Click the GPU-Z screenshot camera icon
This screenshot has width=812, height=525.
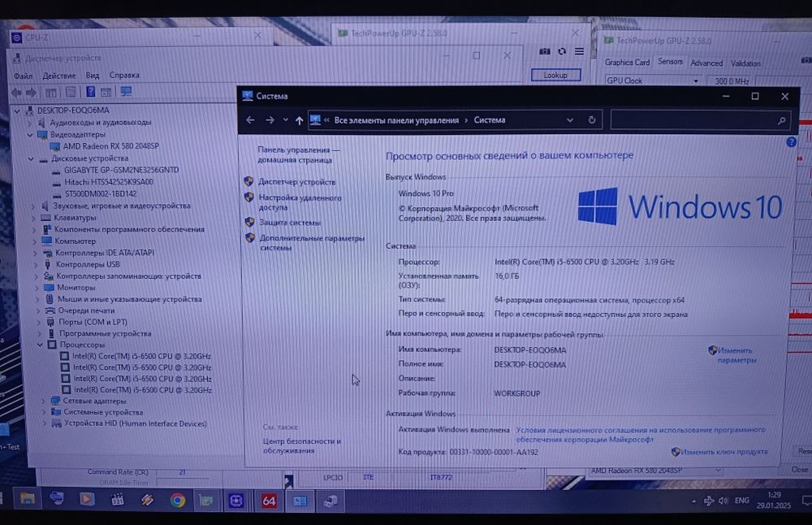(x=544, y=51)
